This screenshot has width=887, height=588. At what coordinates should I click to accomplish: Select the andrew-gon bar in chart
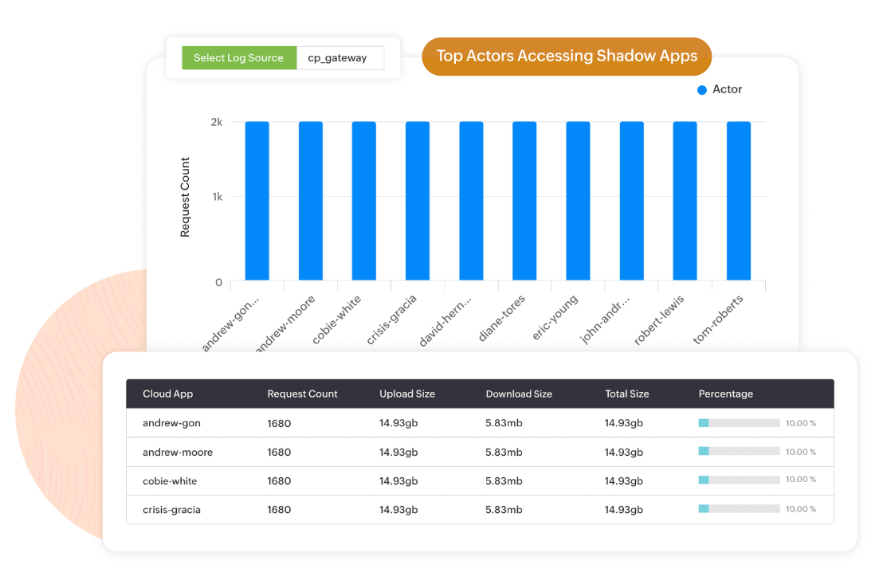pos(257,201)
